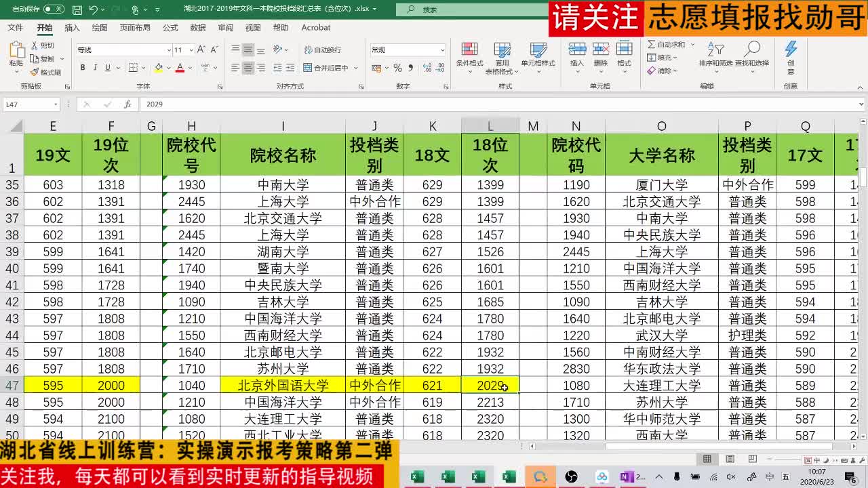868x488 pixels.
Task: Open the 文件 (File) menu
Action: coord(15,28)
